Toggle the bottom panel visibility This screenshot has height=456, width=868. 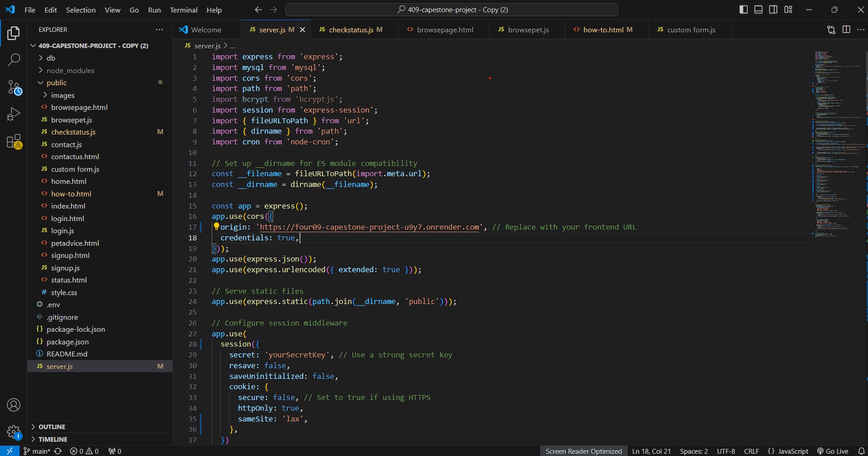click(758, 10)
